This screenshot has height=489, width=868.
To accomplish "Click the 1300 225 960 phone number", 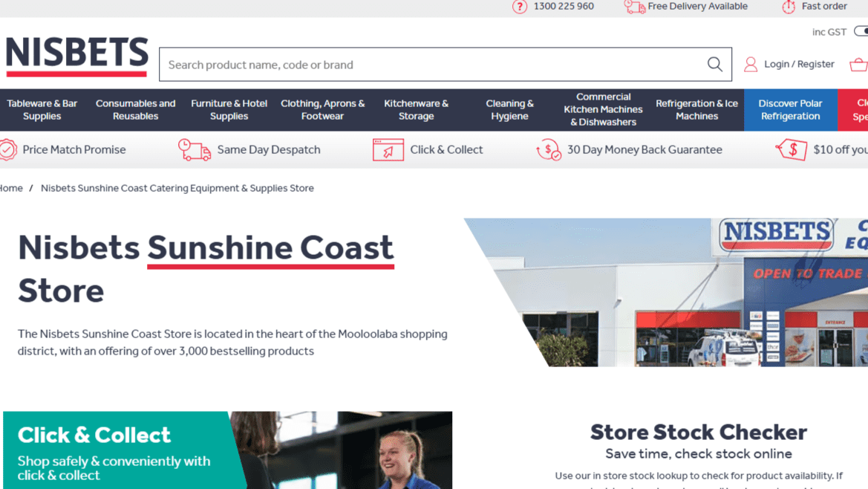I will [x=564, y=6].
